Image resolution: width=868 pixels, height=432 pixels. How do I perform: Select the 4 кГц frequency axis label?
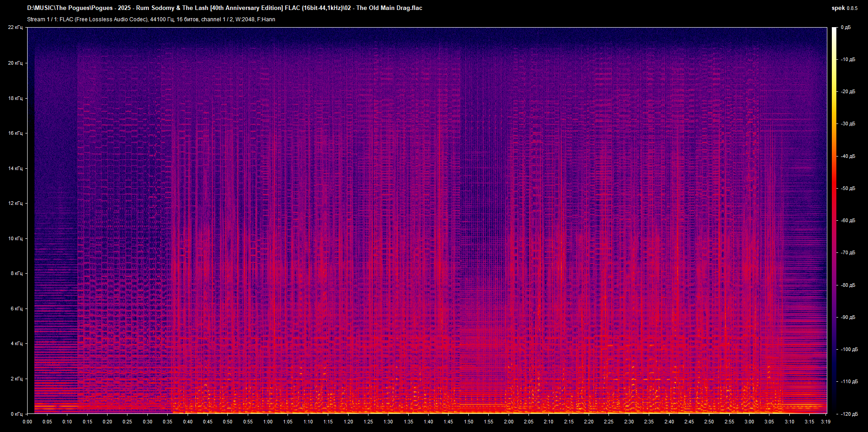click(17, 343)
